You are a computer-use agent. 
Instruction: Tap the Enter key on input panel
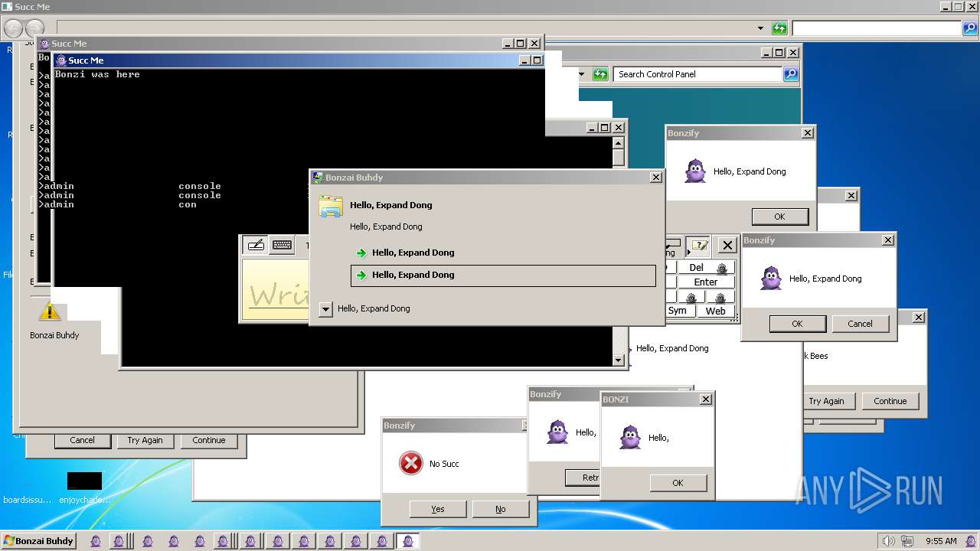click(706, 282)
